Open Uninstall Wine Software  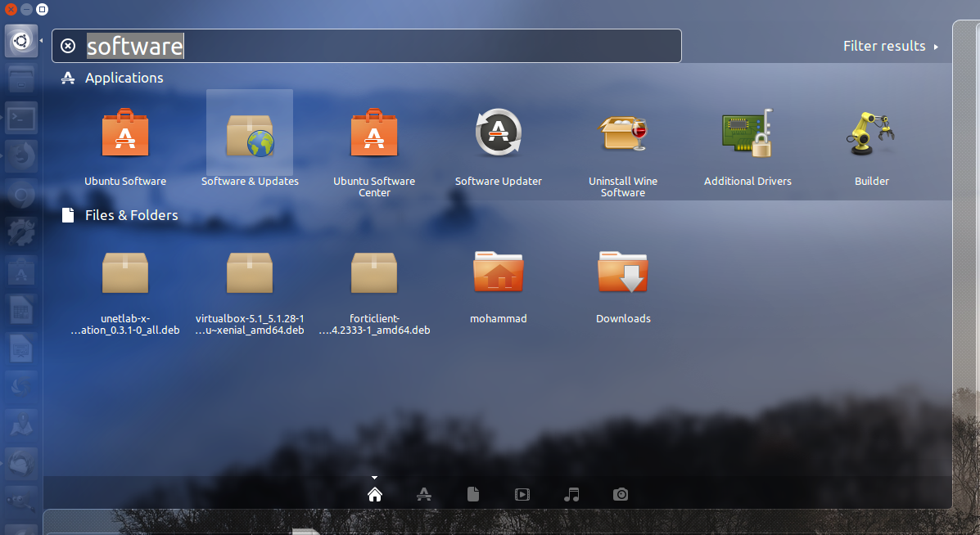pyautogui.click(x=623, y=135)
